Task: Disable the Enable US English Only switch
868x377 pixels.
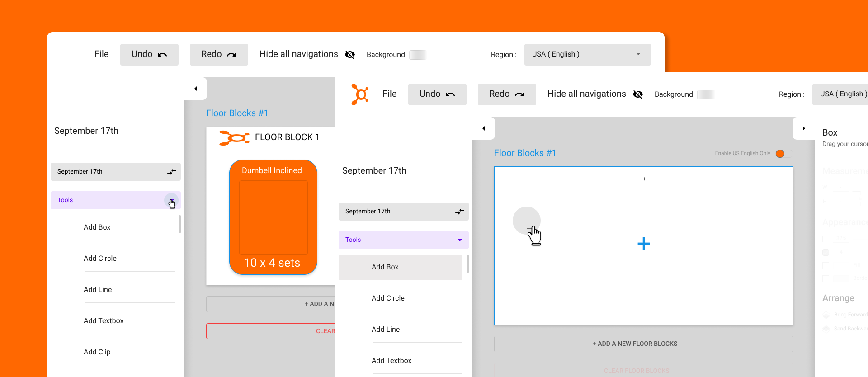Action: pyautogui.click(x=783, y=153)
